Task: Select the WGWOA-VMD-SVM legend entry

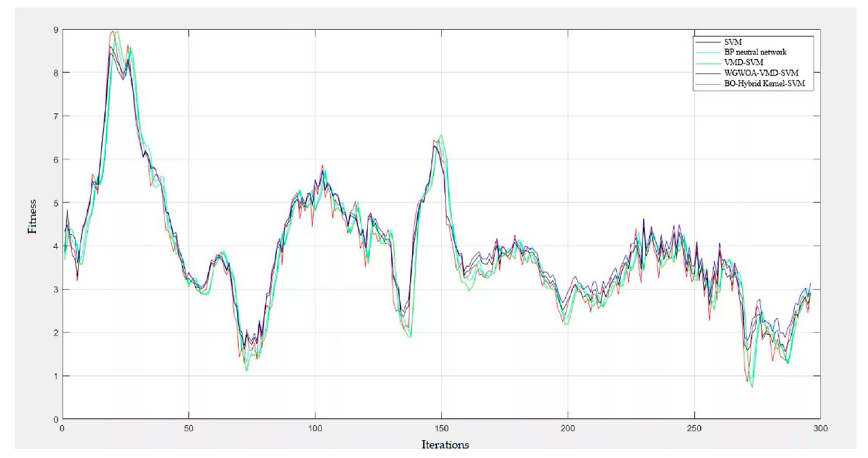Action: tap(761, 73)
